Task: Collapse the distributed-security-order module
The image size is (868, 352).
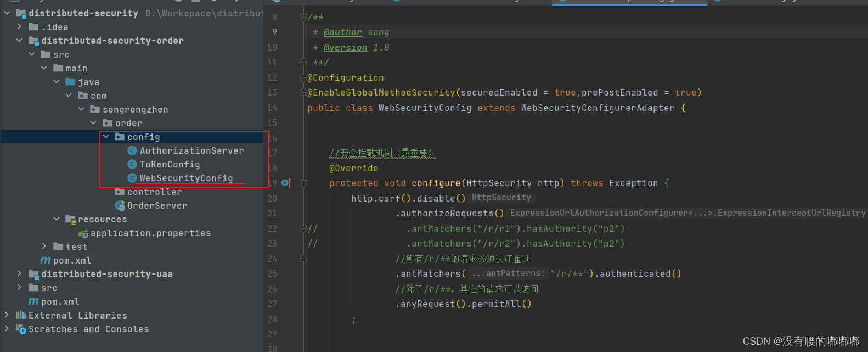Action: pyautogui.click(x=20, y=40)
